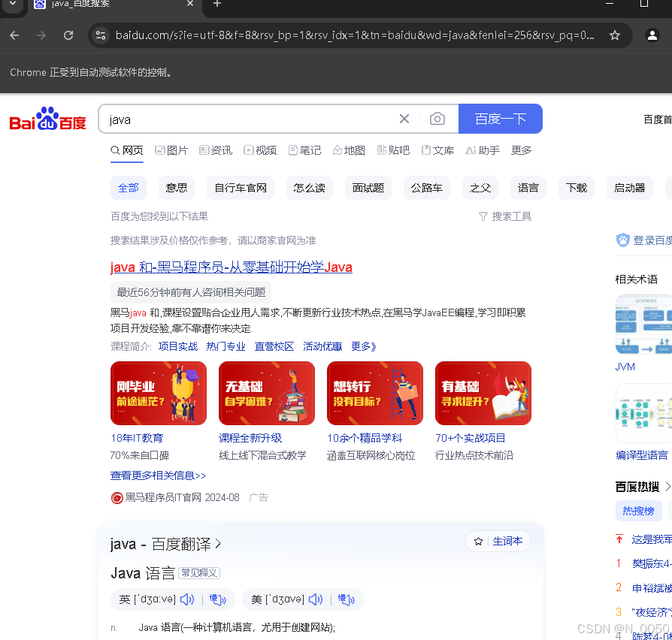Click the 直营校区 link
This screenshot has height=640, width=672.
click(274, 346)
